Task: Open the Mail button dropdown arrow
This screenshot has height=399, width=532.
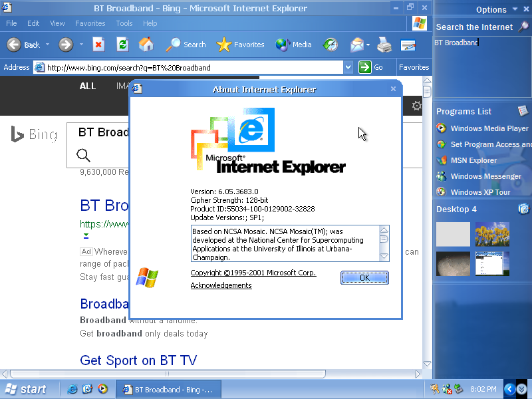Action: pyautogui.click(x=368, y=45)
